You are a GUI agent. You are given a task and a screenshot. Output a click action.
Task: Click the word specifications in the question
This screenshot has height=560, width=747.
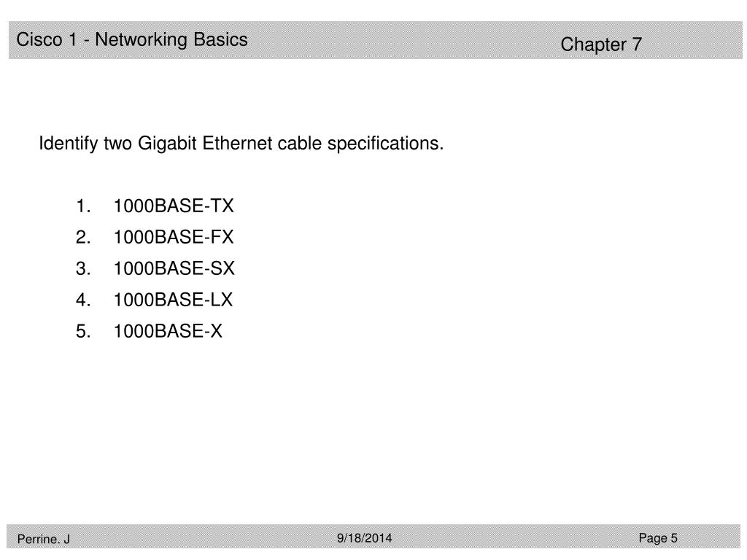point(385,144)
